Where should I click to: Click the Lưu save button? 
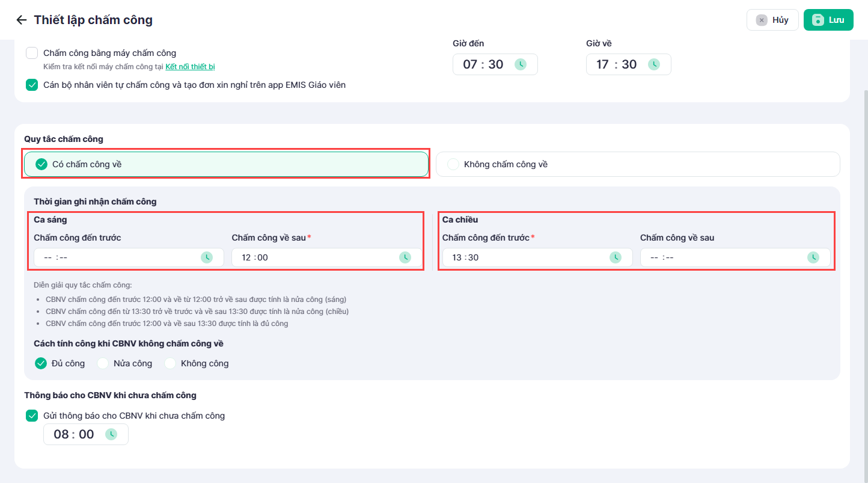pyautogui.click(x=828, y=20)
